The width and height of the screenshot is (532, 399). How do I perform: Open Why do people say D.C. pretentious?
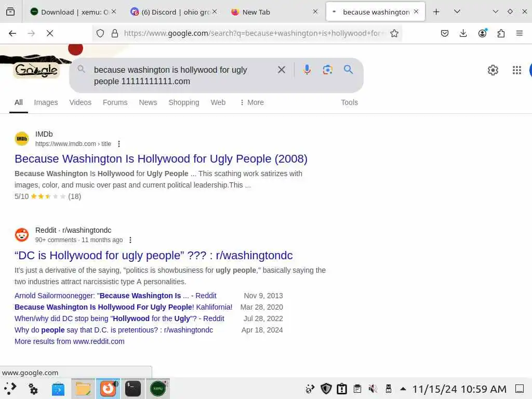(x=114, y=330)
